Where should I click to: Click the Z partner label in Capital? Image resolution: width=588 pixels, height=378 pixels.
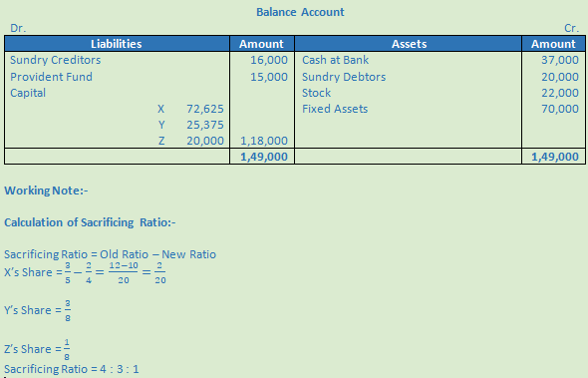point(161,141)
